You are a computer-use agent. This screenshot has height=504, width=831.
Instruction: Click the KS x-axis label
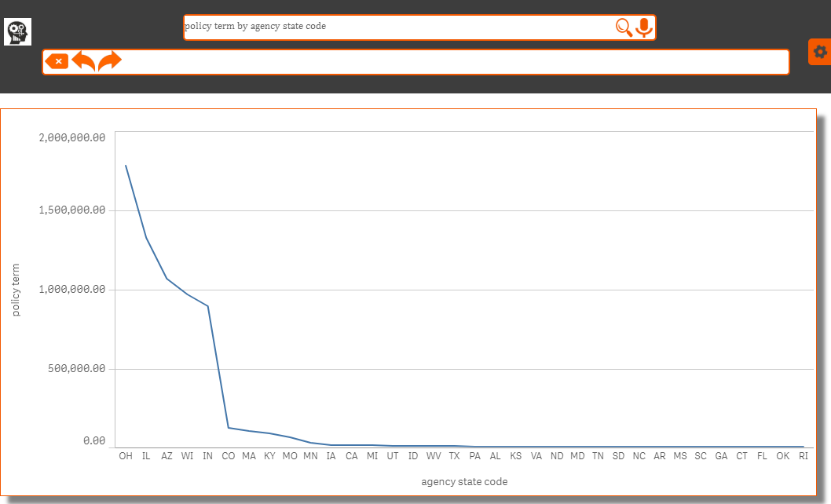pos(516,456)
